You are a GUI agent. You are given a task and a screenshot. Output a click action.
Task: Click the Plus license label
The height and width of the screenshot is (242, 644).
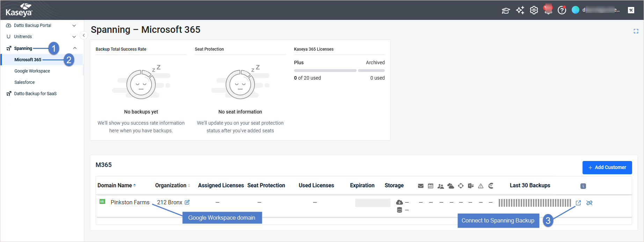tap(299, 63)
